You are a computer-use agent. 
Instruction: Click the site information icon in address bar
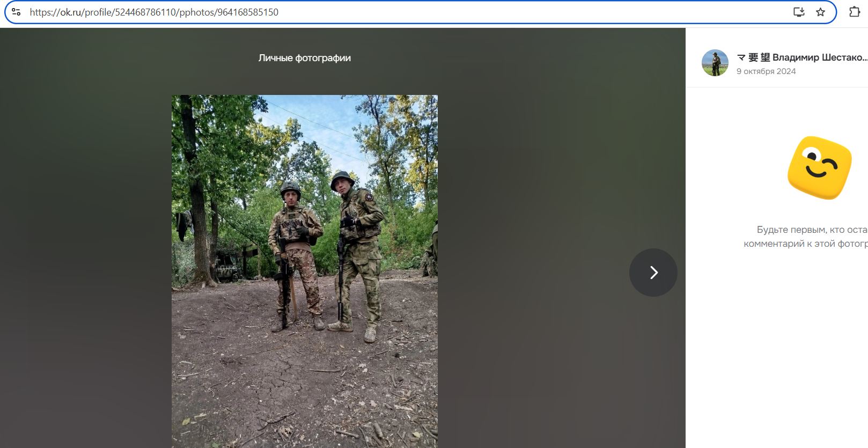[16, 12]
